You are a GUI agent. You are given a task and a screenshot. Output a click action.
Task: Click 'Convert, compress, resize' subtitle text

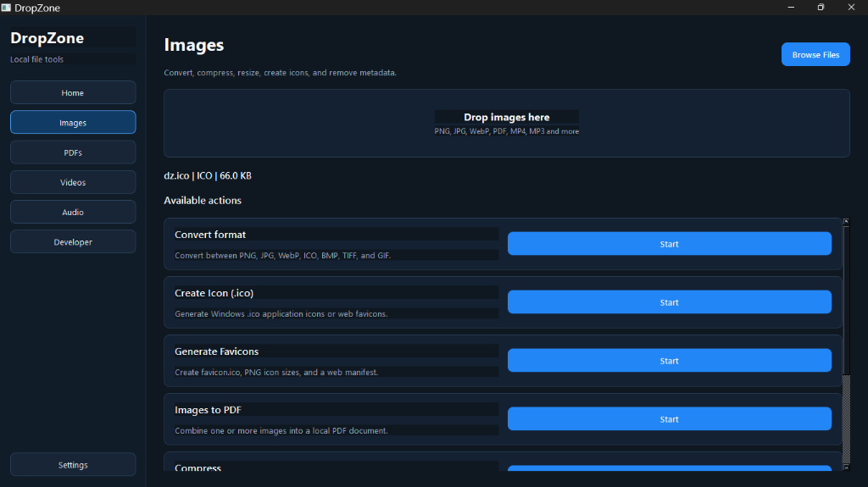pos(280,73)
